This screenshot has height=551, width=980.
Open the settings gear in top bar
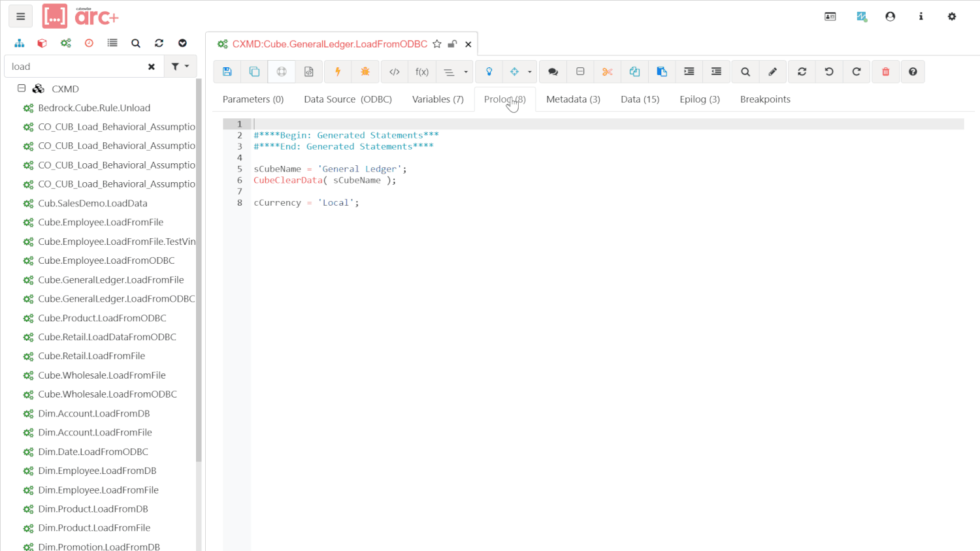(952, 16)
